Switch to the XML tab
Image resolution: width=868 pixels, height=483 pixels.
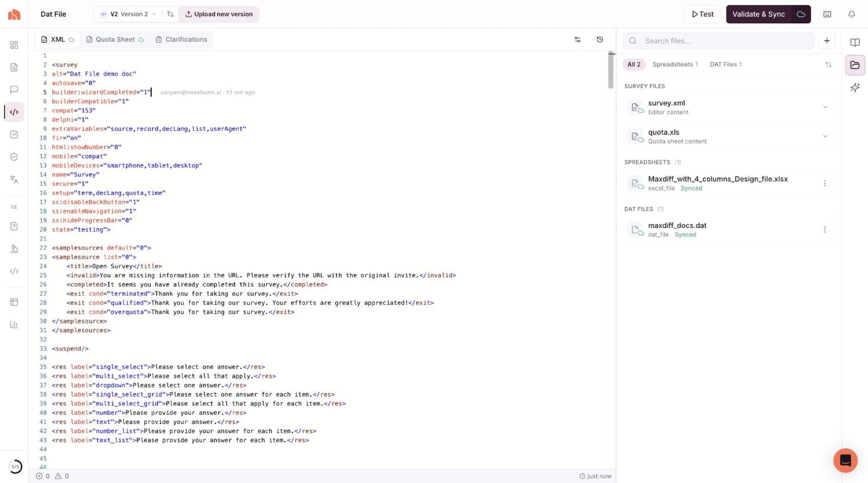click(58, 40)
